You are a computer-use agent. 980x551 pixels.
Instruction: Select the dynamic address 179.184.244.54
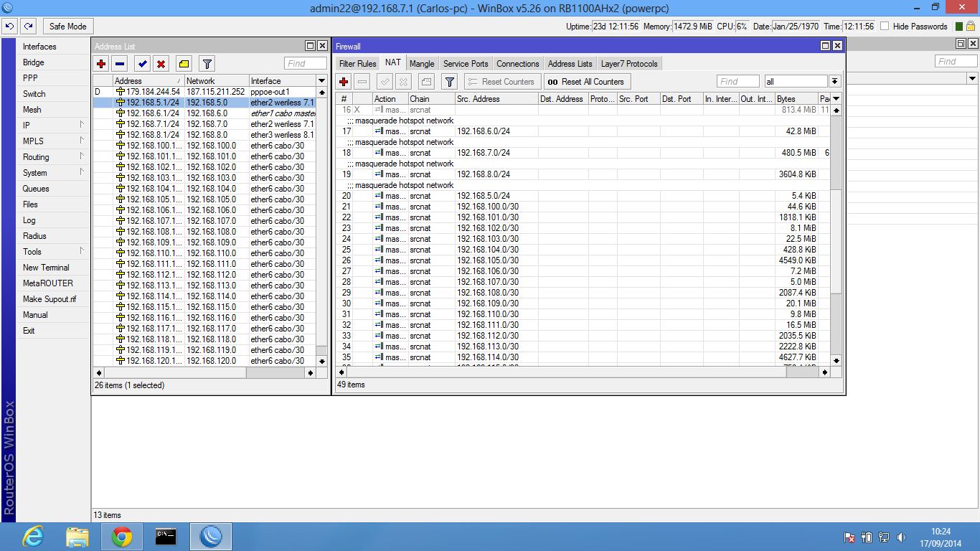[204, 92]
